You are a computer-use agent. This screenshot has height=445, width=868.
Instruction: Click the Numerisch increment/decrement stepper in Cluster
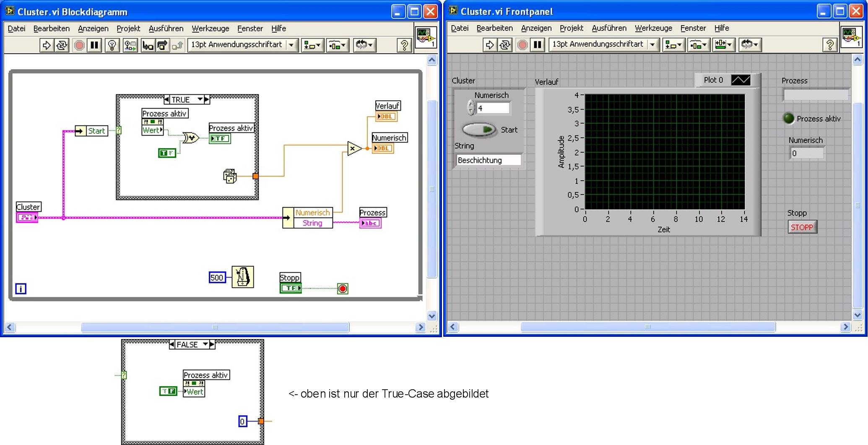click(471, 108)
